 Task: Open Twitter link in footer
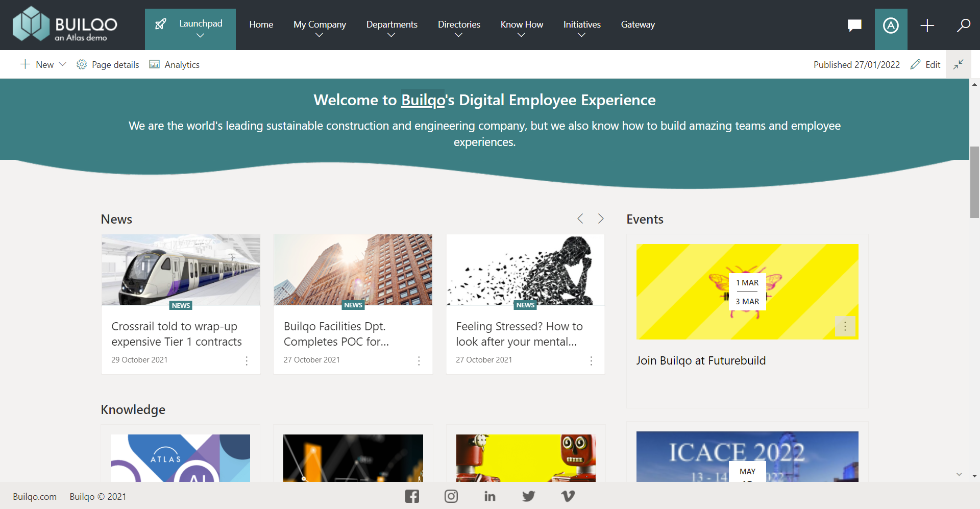coord(529,496)
